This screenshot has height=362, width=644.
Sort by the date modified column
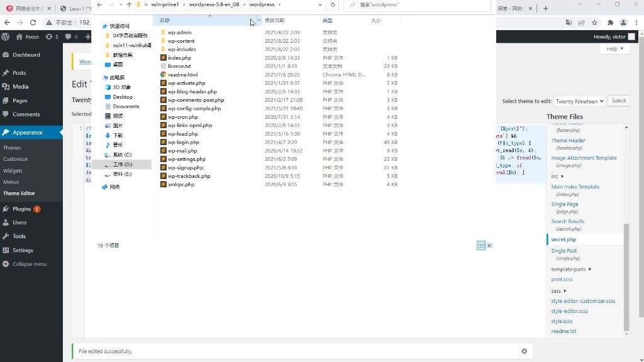coord(274,20)
